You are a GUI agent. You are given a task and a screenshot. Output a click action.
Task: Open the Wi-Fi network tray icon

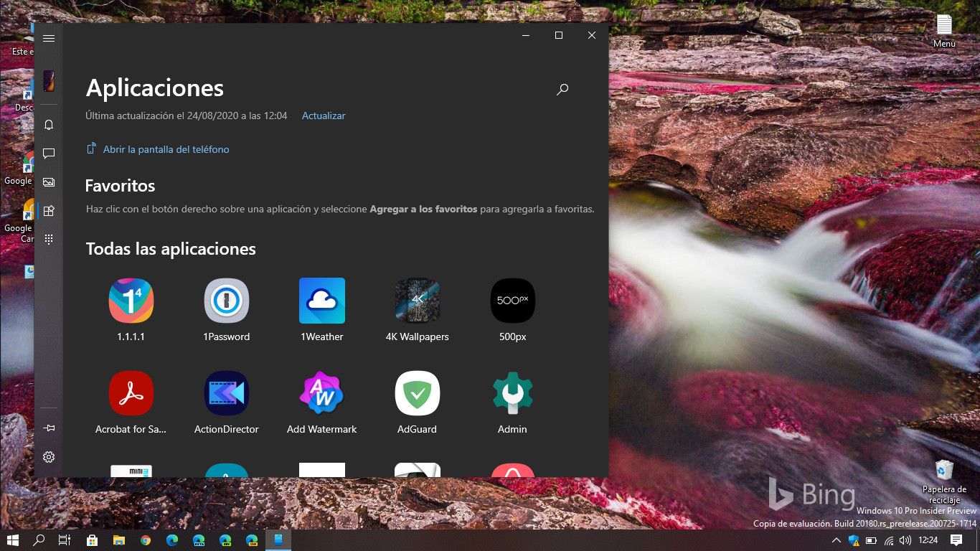889,540
